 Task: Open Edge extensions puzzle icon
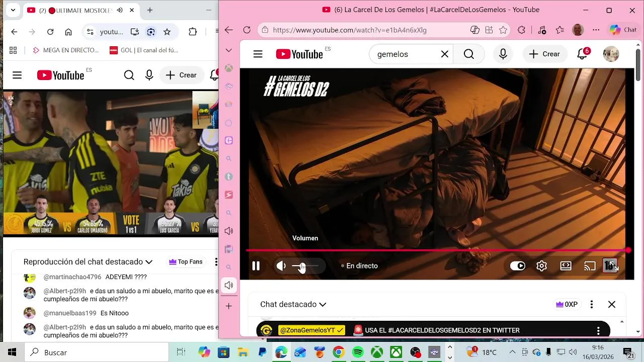tap(522, 30)
